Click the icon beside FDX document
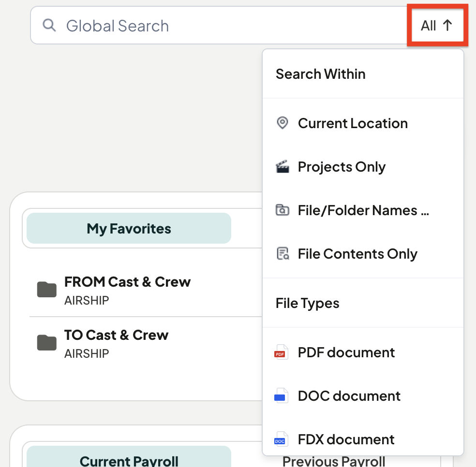 [281, 439]
